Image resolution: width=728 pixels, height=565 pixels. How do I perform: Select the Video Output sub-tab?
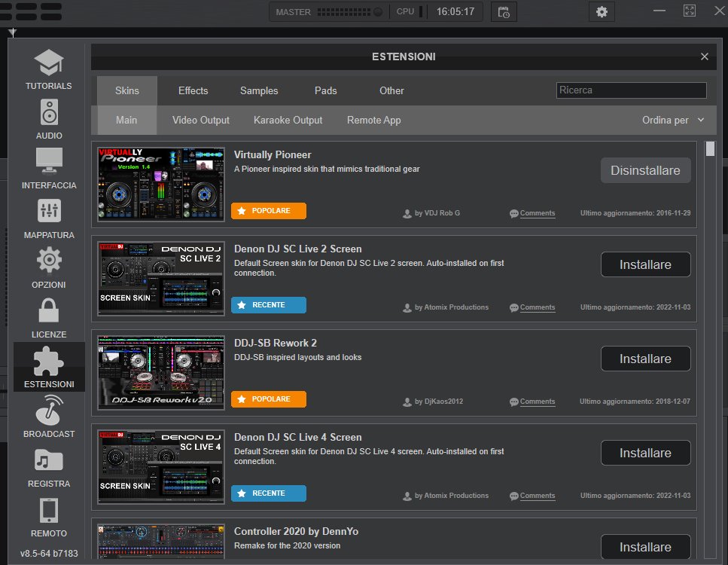tap(201, 120)
